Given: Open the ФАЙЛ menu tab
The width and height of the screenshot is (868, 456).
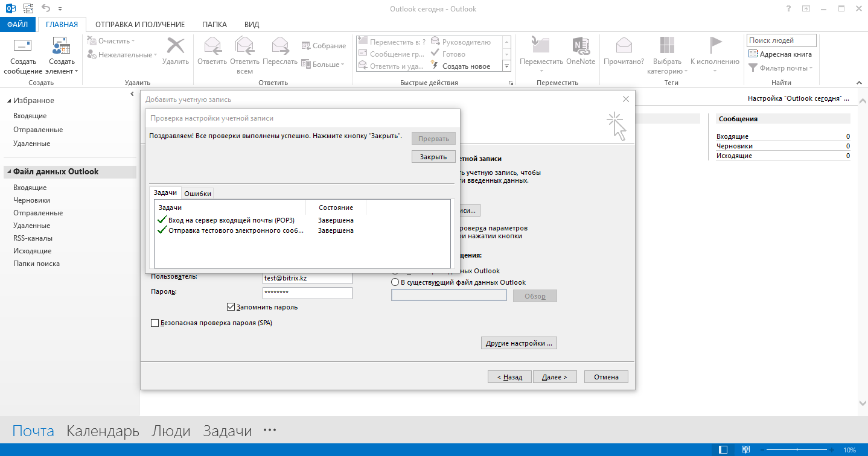Looking at the screenshot, I should coord(18,25).
